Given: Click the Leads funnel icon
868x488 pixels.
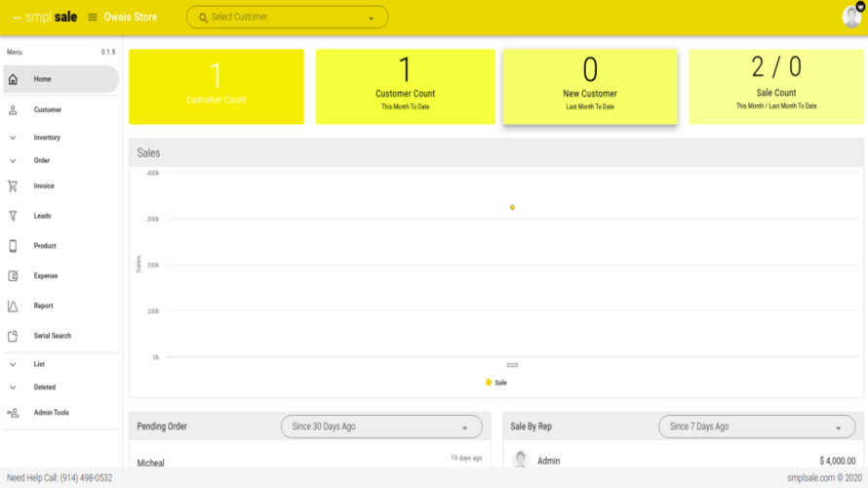Looking at the screenshot, I should 13,216.
